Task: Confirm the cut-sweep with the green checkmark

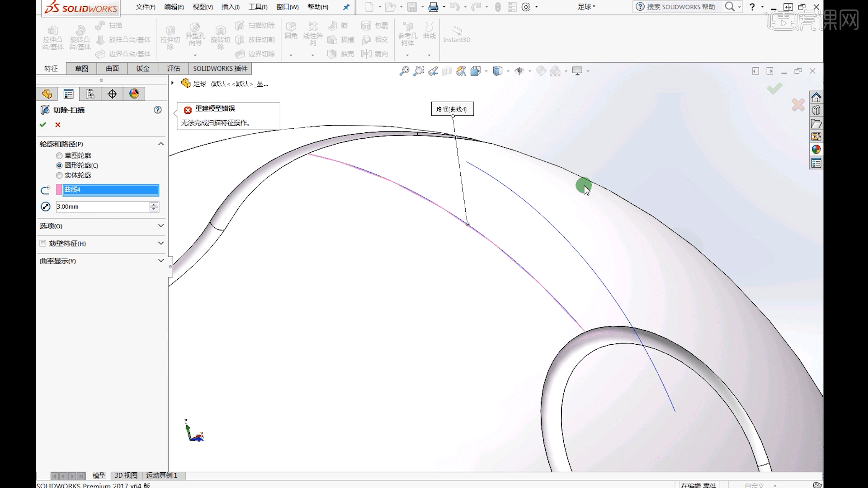Action: pos(43,125)
